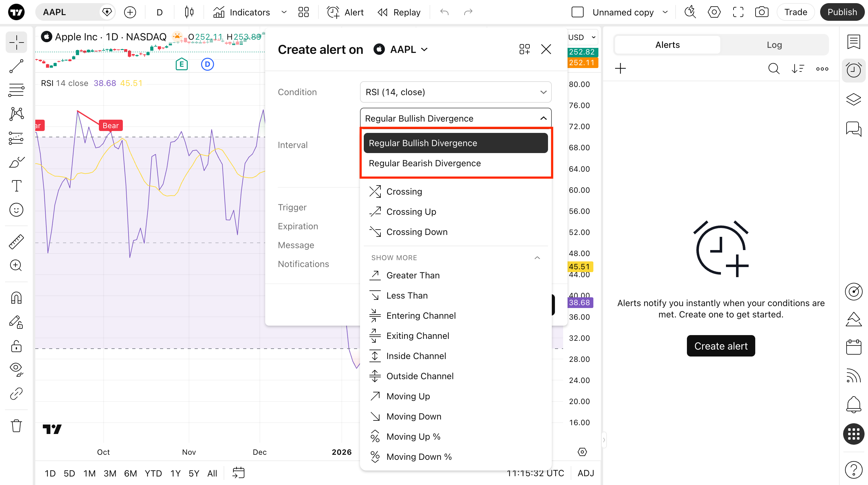
Task: Click the Create alert button
Action: pyautogui.click(x=721, y=346)
